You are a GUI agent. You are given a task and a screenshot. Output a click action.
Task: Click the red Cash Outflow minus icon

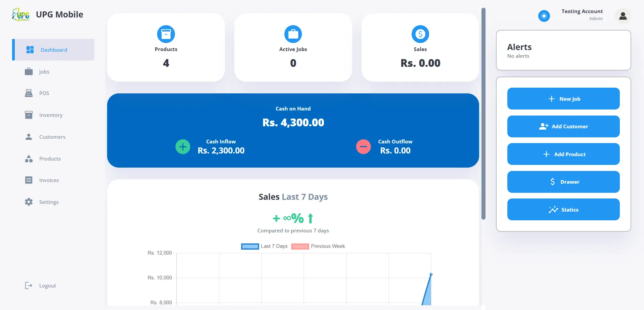[x=363, y=147]
